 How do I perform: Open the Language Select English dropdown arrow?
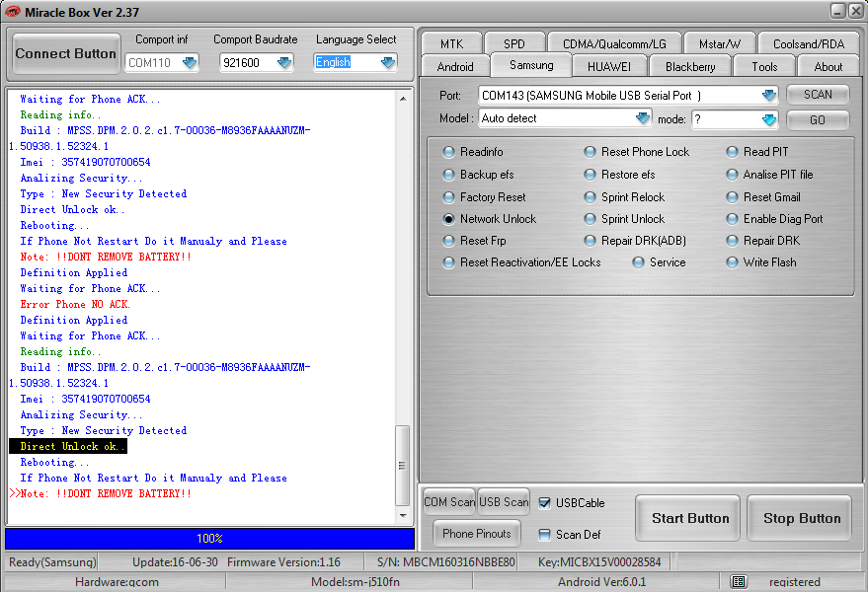pos(388,62)
